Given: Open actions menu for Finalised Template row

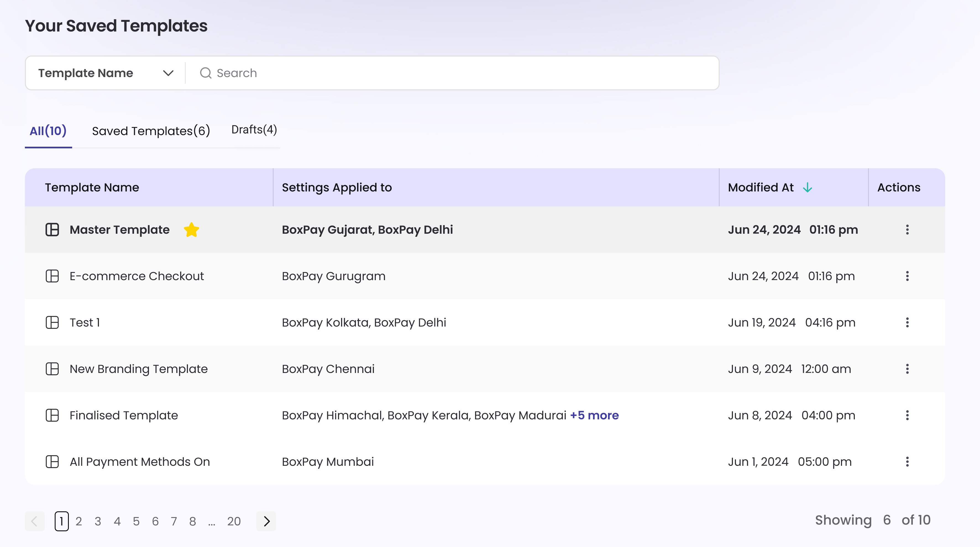Looking at the screenshot, I should point(907,415).
